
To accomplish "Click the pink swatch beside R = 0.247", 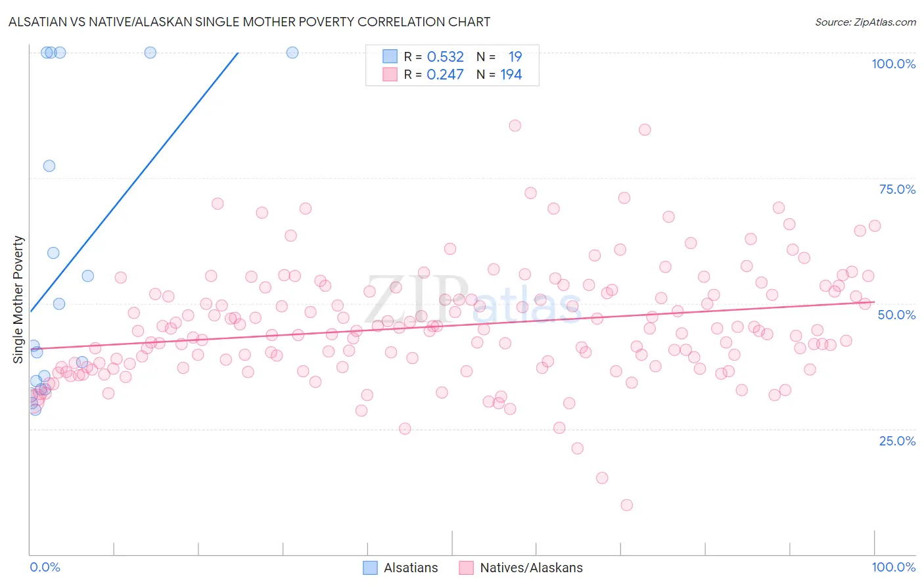I will tap(390, 74).
